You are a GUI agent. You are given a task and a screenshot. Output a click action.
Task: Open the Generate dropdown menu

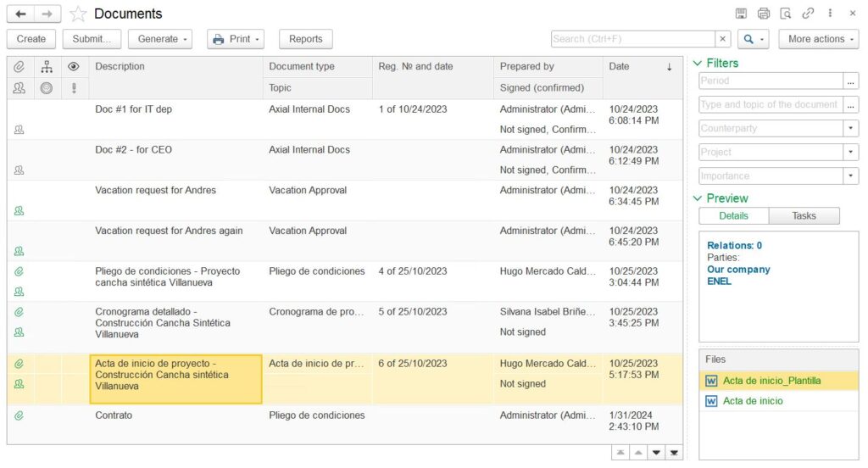click(x=160, y=39)
